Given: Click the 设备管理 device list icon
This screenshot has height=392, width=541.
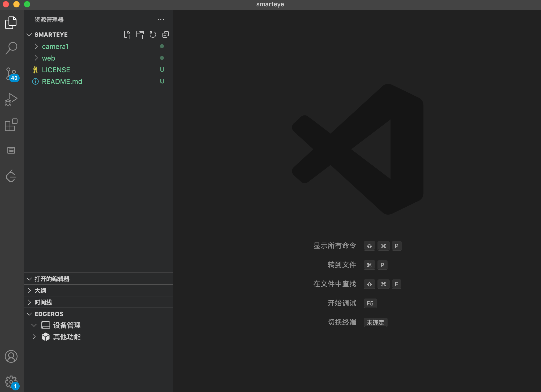Looking at the screenshot, I should 46,325.
